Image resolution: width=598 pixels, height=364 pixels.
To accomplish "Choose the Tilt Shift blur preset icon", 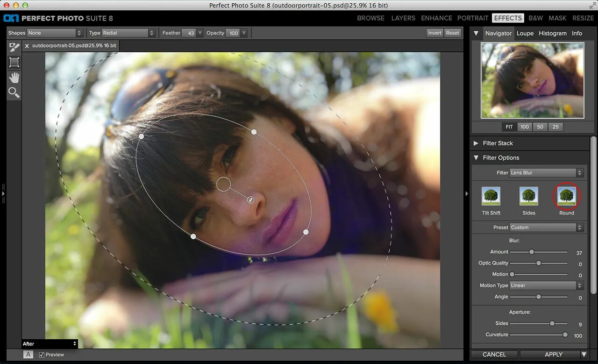I will point(491,196).
